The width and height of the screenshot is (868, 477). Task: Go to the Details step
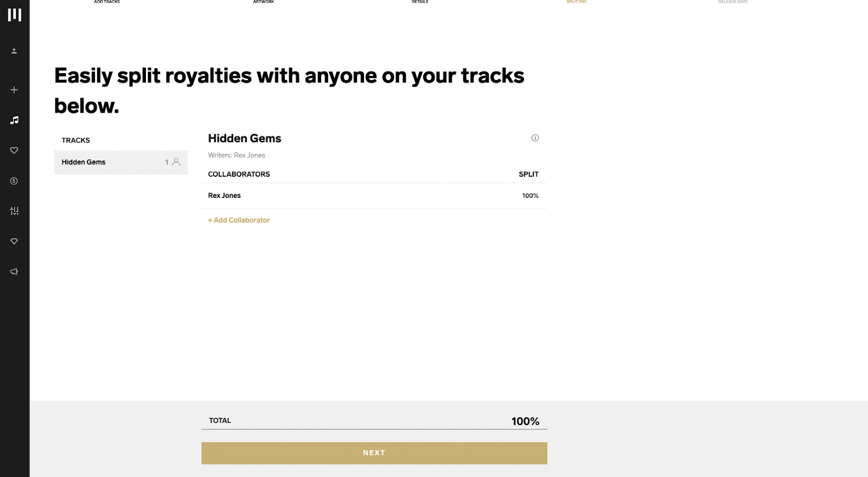click(x=420, y=2)
